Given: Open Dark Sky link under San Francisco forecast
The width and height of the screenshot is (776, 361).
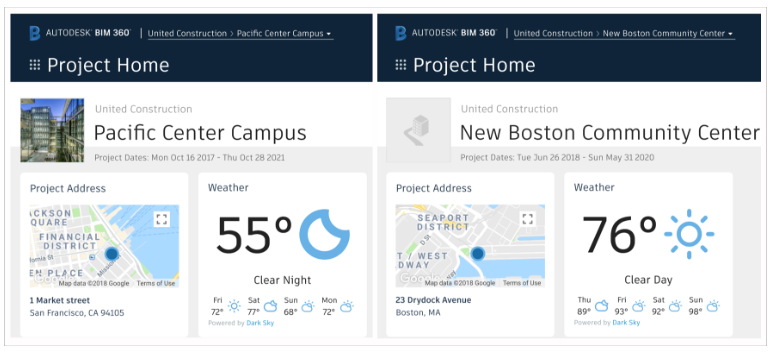Looking at the screenshot, I should (260, 323).
